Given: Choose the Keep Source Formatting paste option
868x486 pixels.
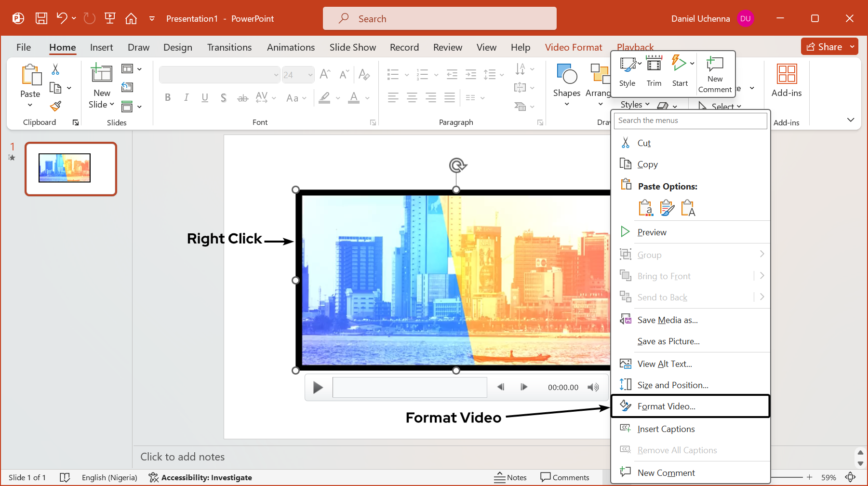Looking at the screenshot, I should (x=667, y=208).
